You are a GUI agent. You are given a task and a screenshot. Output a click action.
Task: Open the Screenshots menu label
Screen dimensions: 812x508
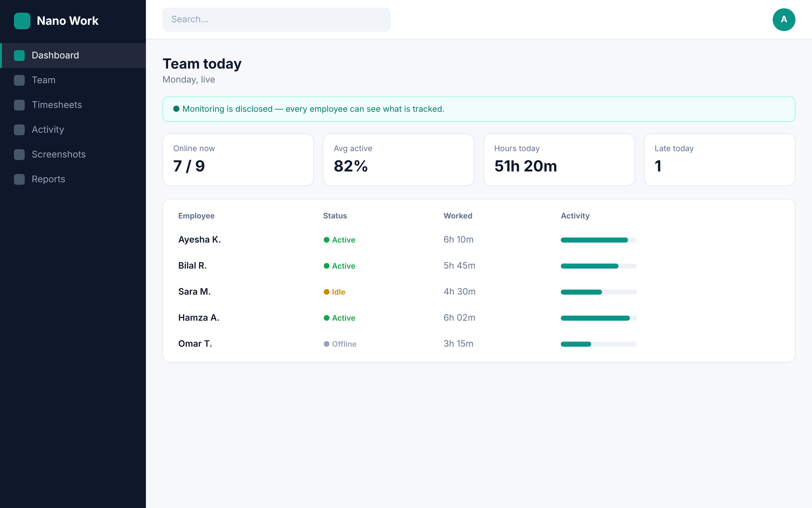59,155
